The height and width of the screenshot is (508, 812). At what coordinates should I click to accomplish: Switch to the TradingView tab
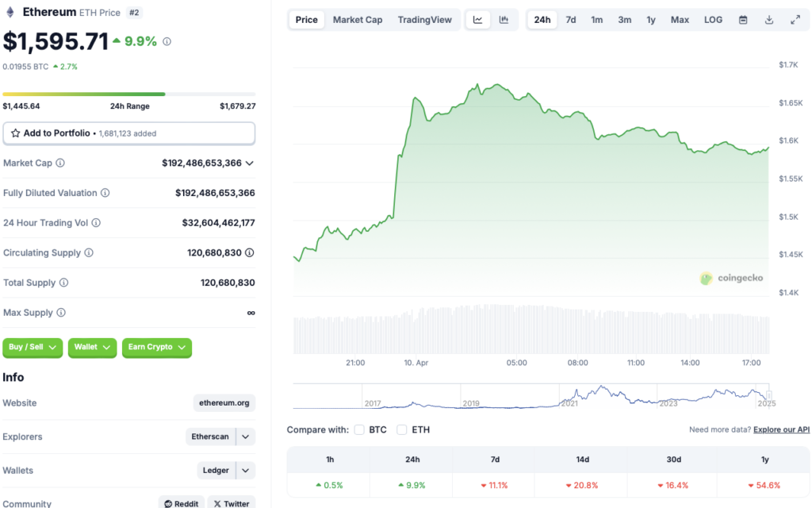[x=425, y=20]
